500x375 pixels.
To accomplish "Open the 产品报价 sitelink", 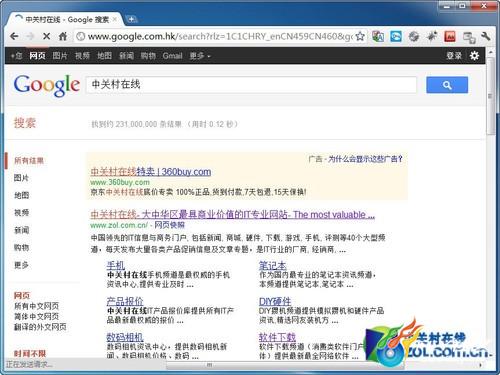I will click(125, 301).
